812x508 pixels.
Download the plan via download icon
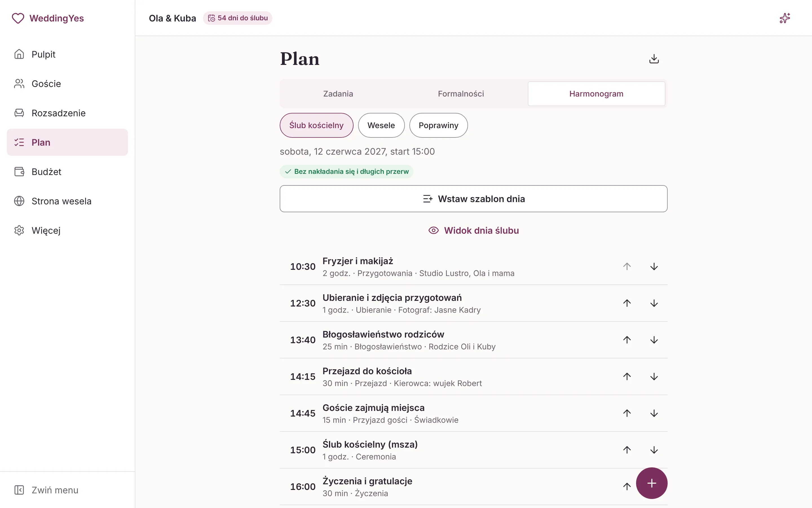click(x=654, y=59)
